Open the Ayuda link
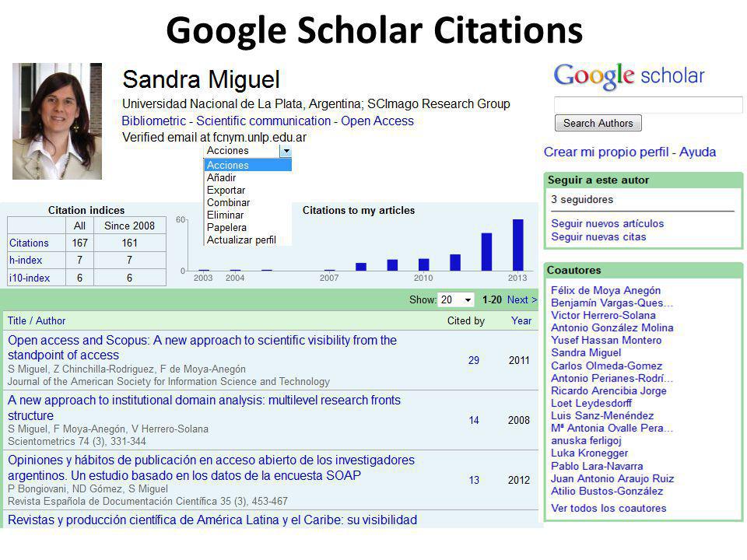Viewport: 747px width, 560px height. pos(697,152)
